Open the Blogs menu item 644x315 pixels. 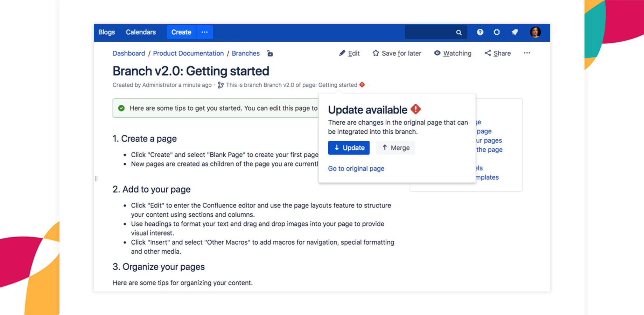pos(106,32)
